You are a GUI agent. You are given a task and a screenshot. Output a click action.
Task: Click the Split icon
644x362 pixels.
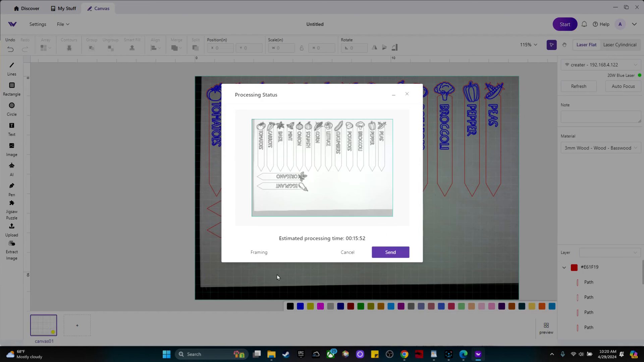[x=196, y=48]
